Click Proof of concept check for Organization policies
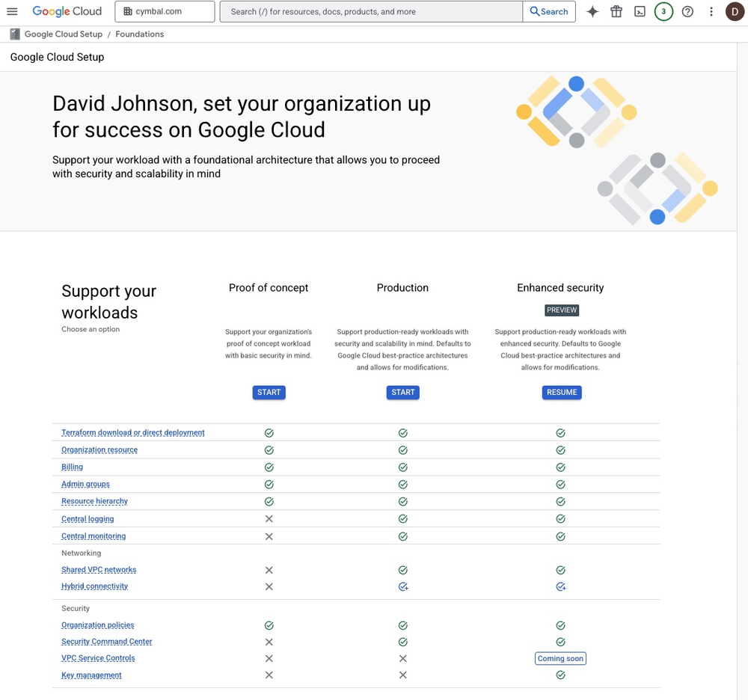The width and height of the screenshot is (748, 700). [x=269, y=626]
